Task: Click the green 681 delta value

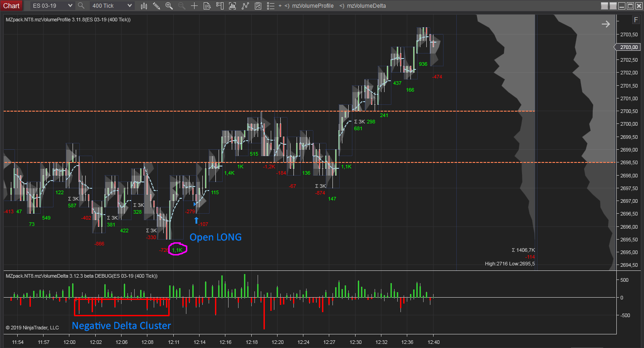Action: [x=358, y=128]
